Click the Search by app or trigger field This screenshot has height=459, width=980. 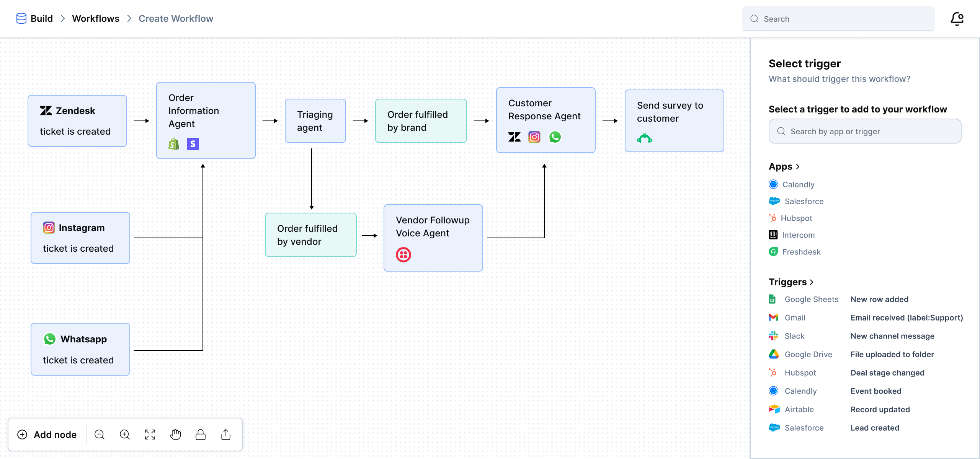point(865,131)
